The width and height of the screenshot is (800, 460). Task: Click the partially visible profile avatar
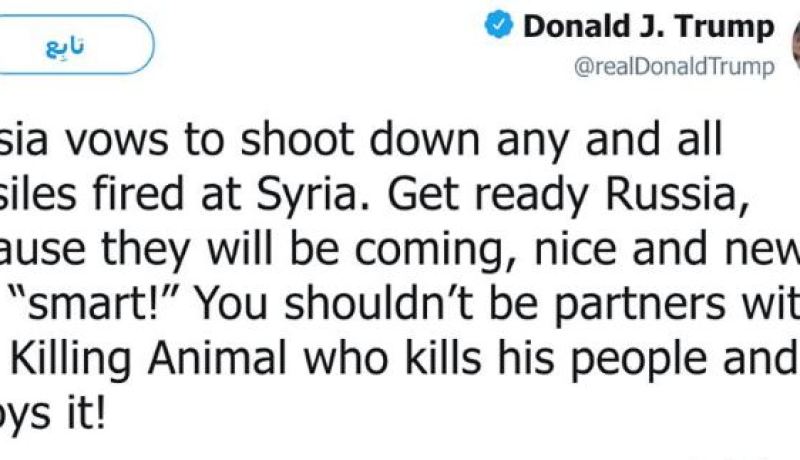pos(795,45)
